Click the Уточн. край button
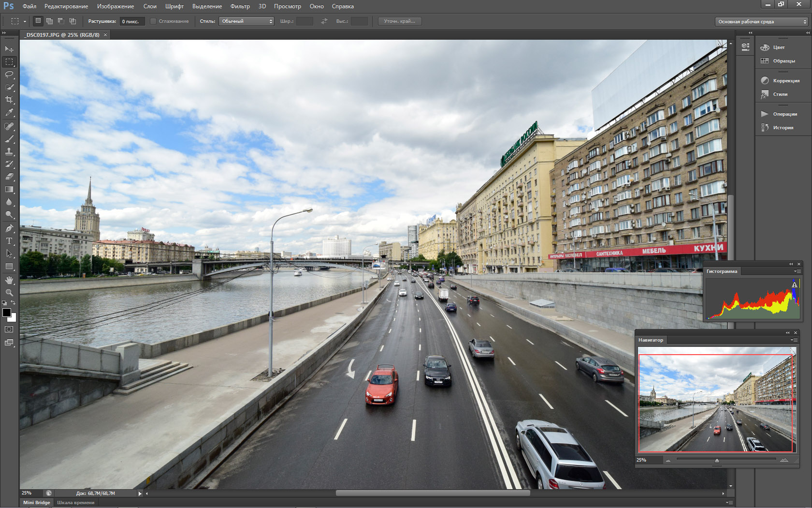812x508 pixels. coord(400,21)
